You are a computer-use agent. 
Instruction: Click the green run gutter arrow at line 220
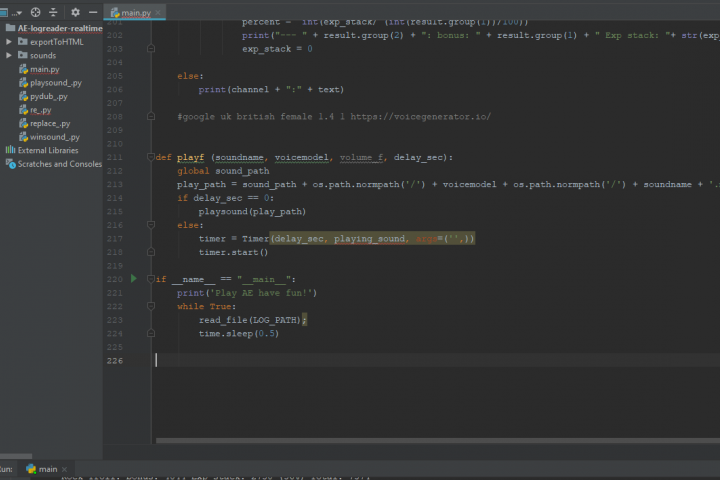134,278
